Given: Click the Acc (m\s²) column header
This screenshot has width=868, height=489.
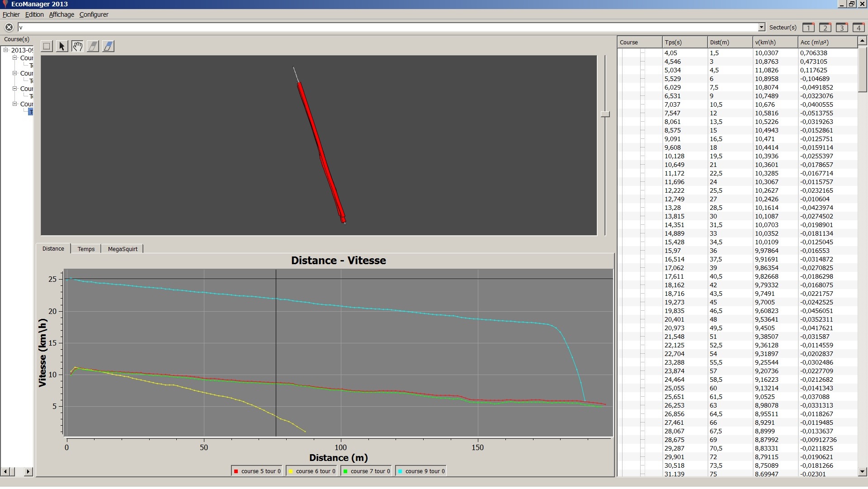Looking at the screenshot, I should tap(826, 43).
